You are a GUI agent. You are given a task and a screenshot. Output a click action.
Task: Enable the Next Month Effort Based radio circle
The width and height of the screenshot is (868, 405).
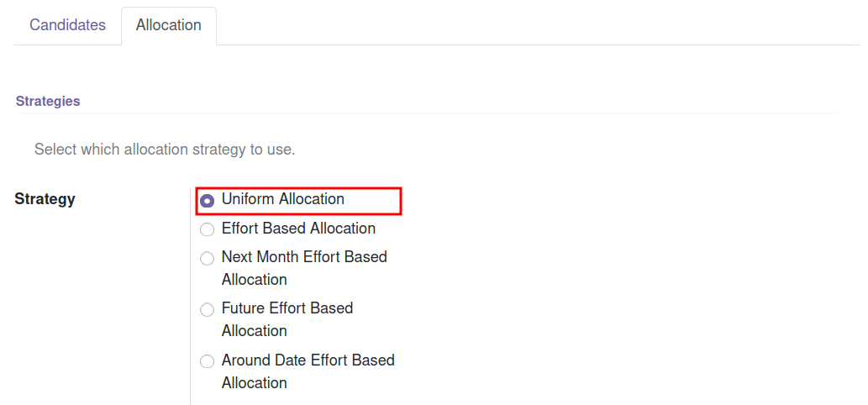pyautogui.click(x=207, y=259)
